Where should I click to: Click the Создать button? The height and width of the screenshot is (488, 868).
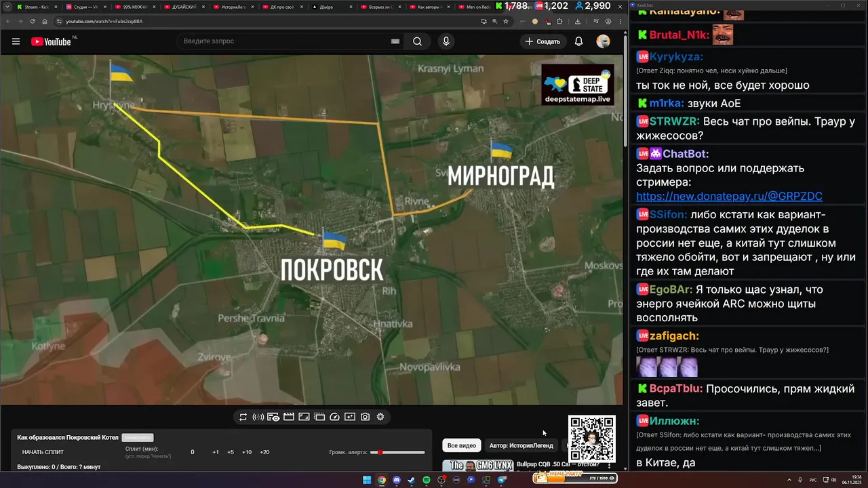point(542,41)
